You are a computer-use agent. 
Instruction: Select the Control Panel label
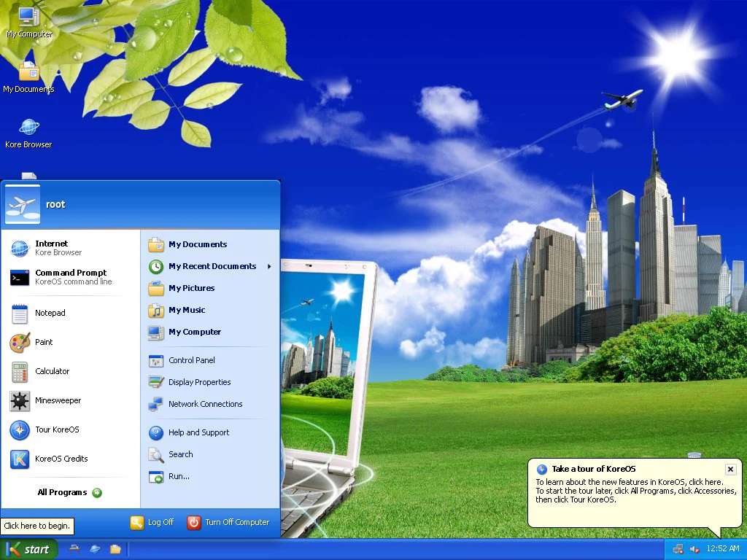[192, 360]
